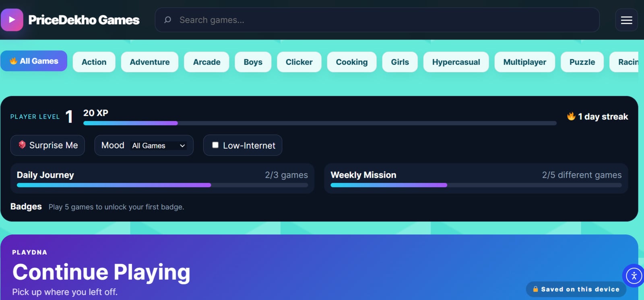Click the lock icon near Saved on this device
The height and width of the screenshot is (300, 644).
click(x=535, y=289)
